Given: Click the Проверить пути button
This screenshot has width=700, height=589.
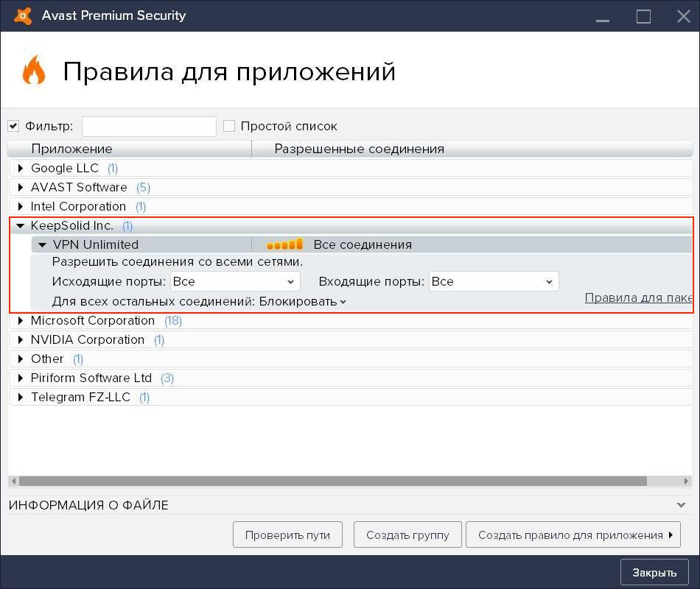Looking at the screenshot, I should coord(287,535).
